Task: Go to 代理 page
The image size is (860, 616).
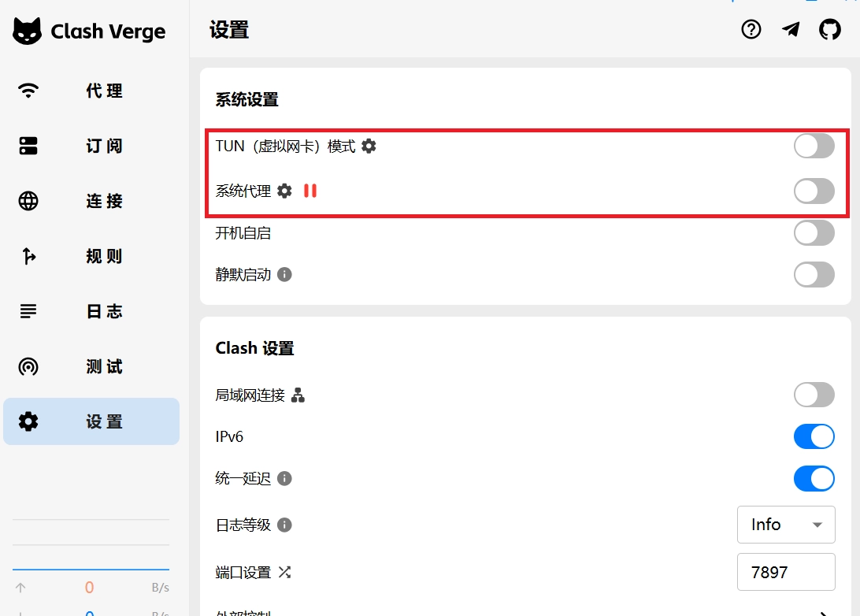Action: click(91, 91)
